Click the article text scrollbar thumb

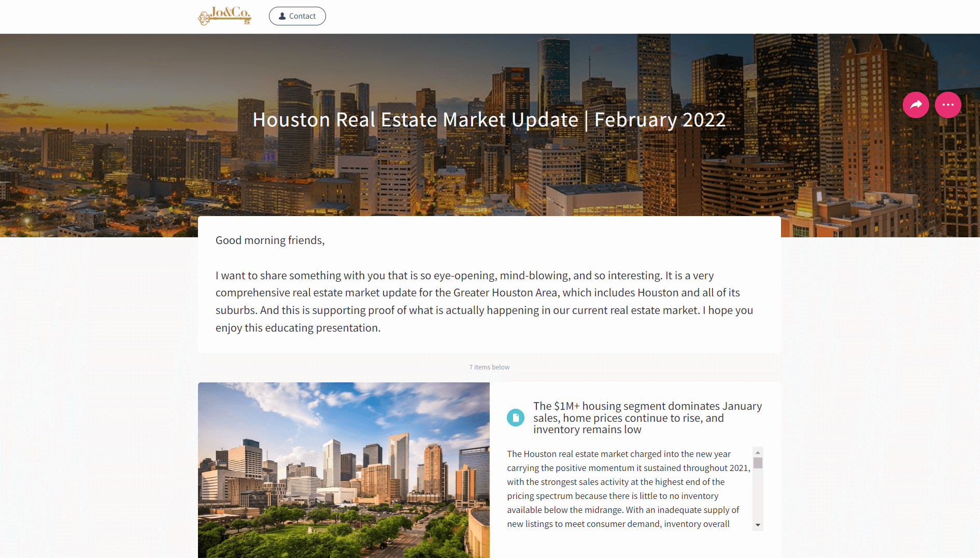[x=758, y=463]
